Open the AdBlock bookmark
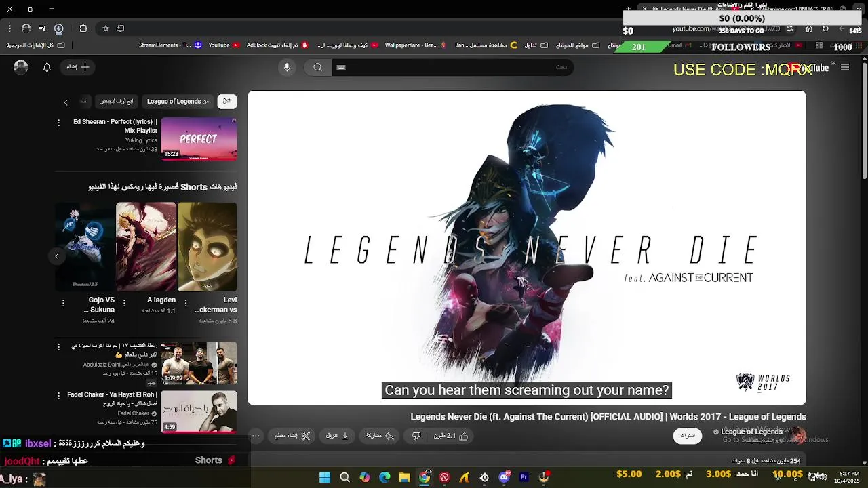Image resolution: width=868 pixels, height=488 pixels. [x=277, y=45]
